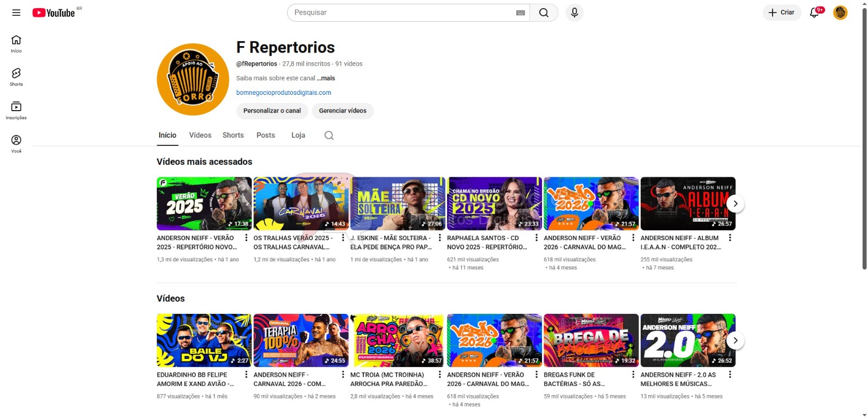Open the on-screen keyboard in search box
The image size is (868, 419).
coord(520,12)
